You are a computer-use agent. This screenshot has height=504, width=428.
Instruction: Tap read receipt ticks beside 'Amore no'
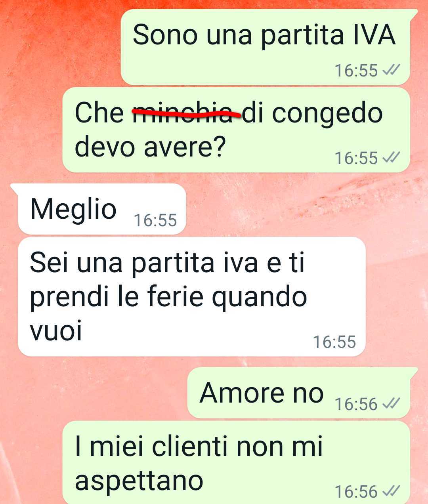point(391,404)
